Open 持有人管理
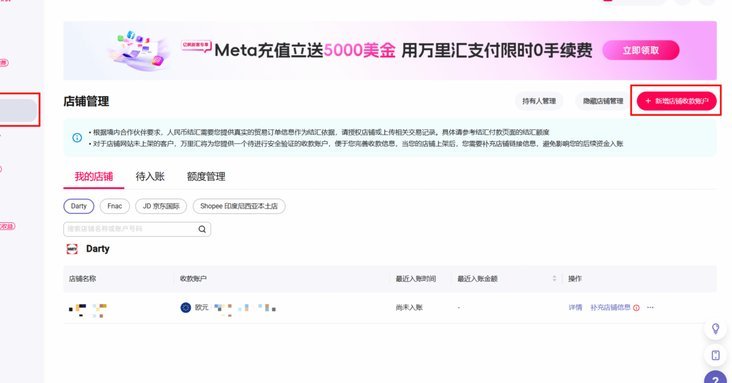 539,101
